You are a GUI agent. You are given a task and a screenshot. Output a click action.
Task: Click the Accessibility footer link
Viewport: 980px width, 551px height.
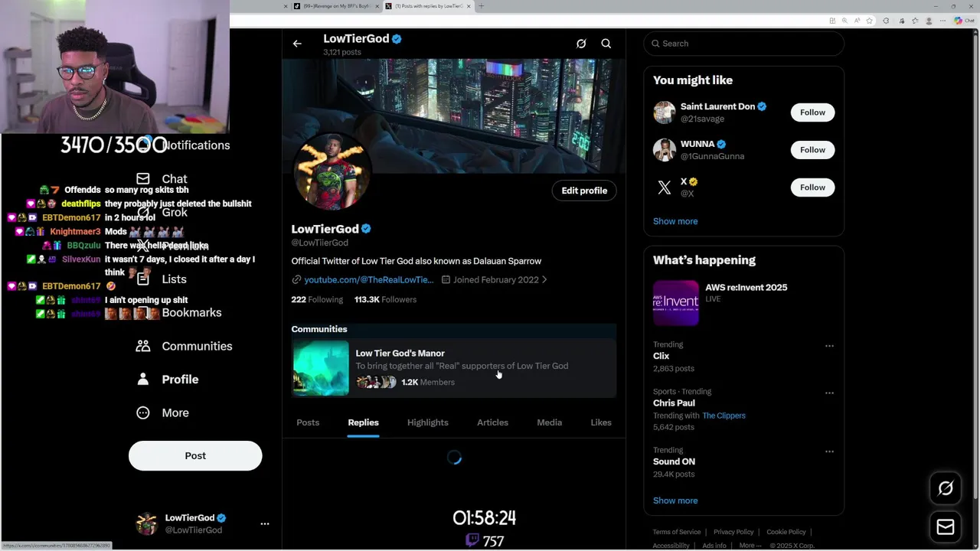671,546
